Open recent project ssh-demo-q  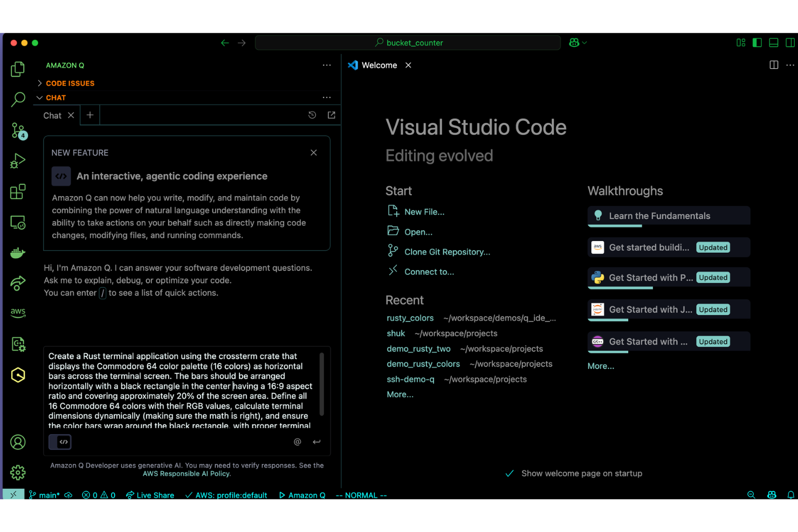(410, 379)
